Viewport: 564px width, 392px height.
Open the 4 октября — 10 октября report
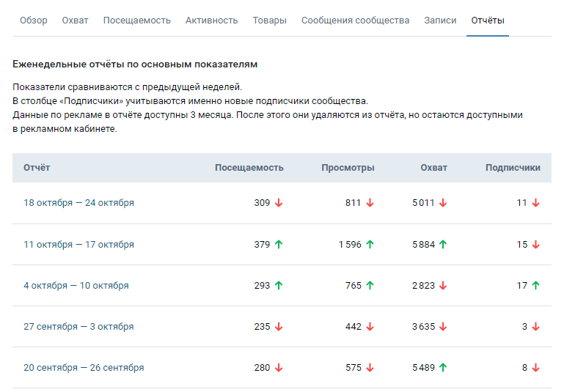[x=76, y=286]
